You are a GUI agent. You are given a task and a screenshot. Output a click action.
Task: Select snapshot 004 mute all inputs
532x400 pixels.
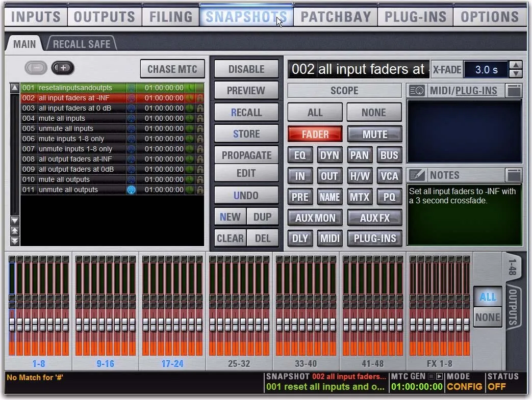click(112, 118)
